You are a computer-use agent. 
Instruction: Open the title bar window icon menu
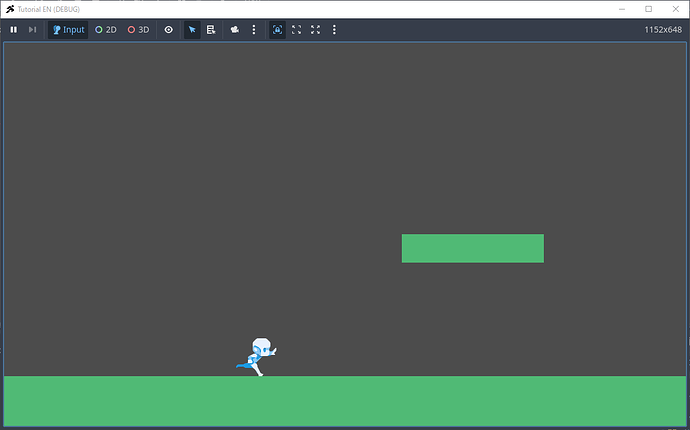pos(10,9)
